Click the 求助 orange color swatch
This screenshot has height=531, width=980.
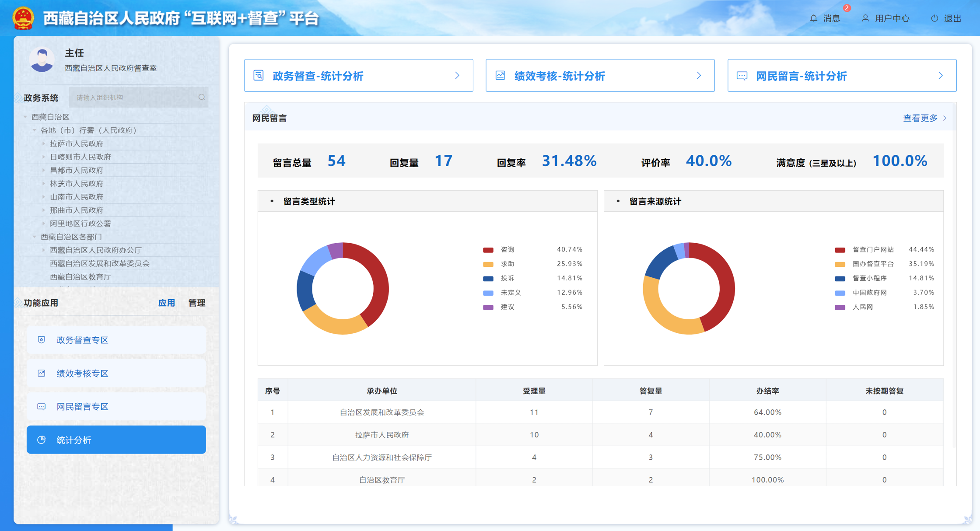pyautogui.click(x=488, y=264)
